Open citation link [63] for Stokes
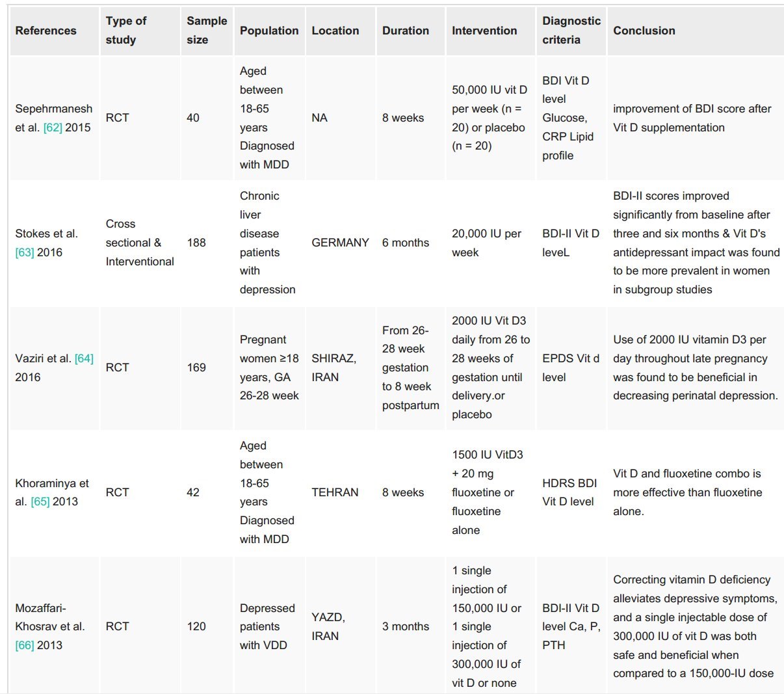This screenshot has height=694, width=784. coord(25,252)
